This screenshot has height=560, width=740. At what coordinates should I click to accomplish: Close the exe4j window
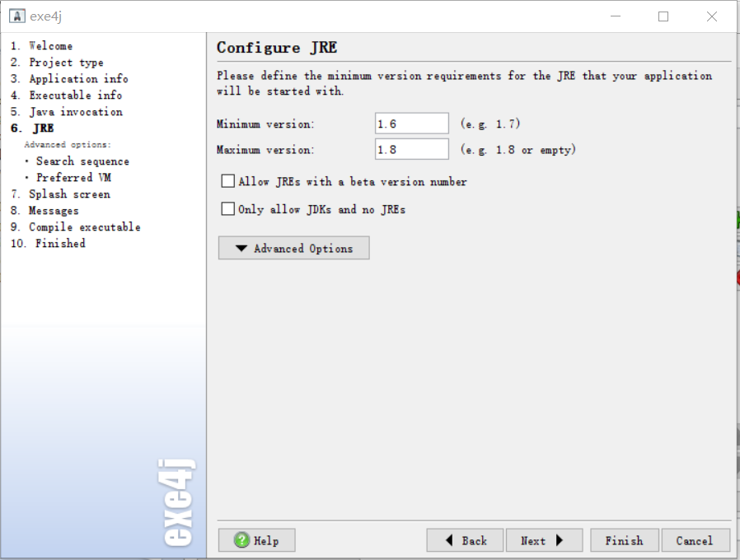[x=712, y=16]
